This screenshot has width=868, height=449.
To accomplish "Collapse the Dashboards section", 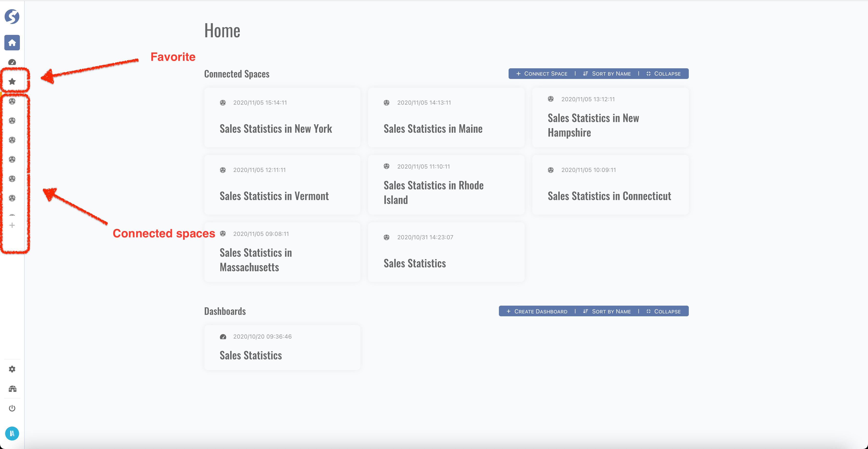I will [x=663, y=312].
